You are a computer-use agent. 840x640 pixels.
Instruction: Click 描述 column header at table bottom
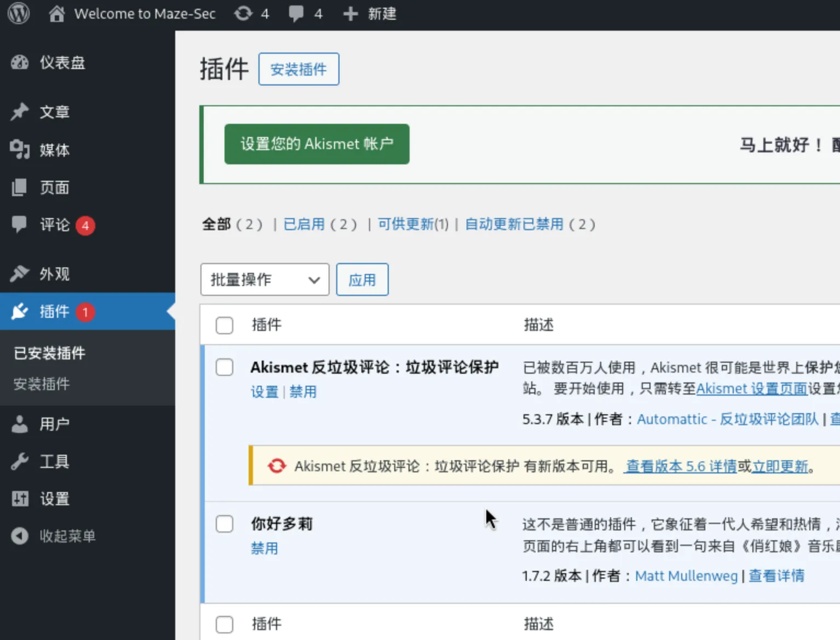pyautogui.click(x=539, y=624)
